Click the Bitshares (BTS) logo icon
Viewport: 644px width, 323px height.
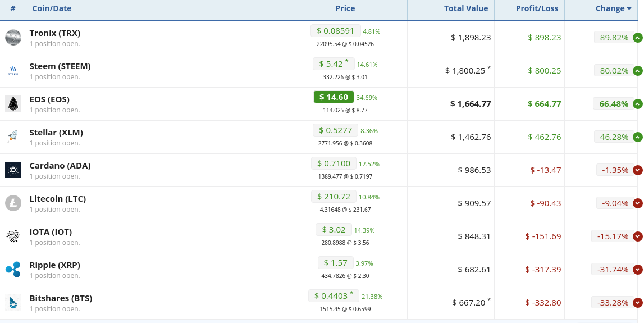13,302
